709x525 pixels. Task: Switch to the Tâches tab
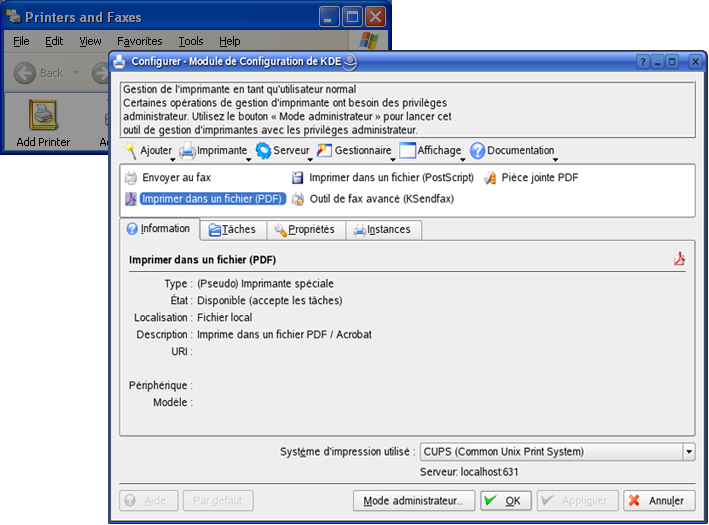tap(233, 230)
